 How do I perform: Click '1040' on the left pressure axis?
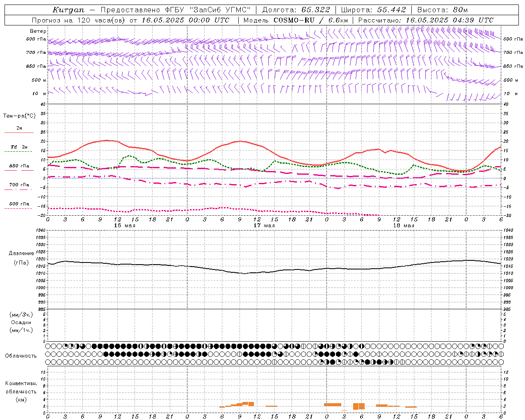click(x=40, y=231)
